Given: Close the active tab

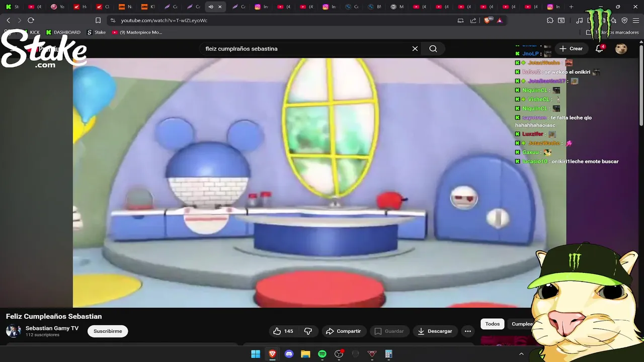Looking at the screenshot, I should tap(220, 7).
